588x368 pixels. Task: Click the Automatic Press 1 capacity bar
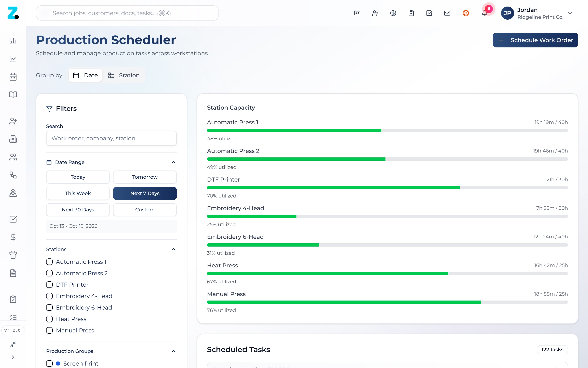tap(387, 130)
